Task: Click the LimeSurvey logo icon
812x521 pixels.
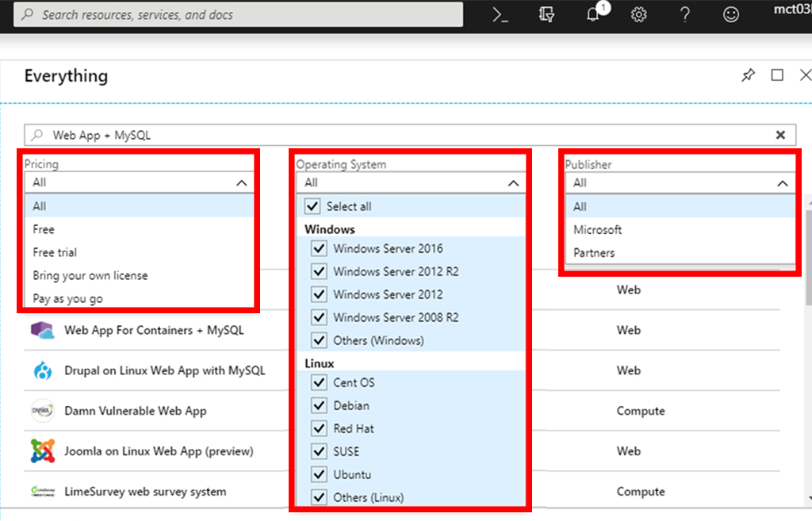Action: (43, 492)
